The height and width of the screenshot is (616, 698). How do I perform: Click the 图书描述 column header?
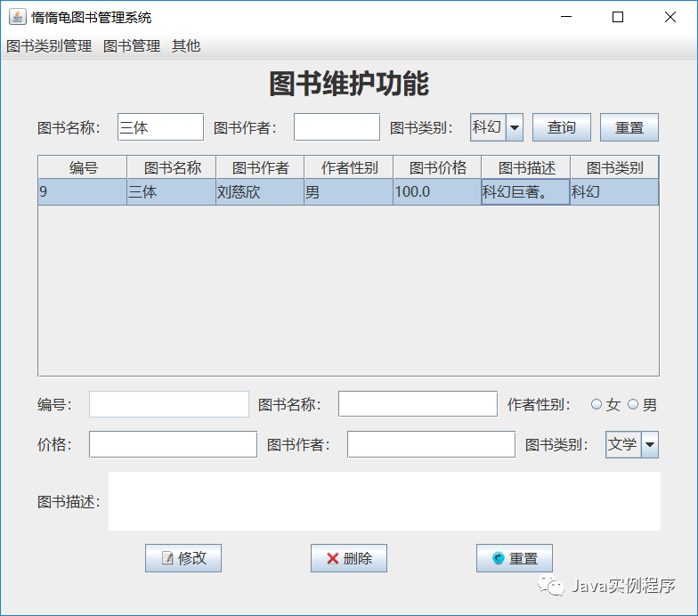click(526, 167)
